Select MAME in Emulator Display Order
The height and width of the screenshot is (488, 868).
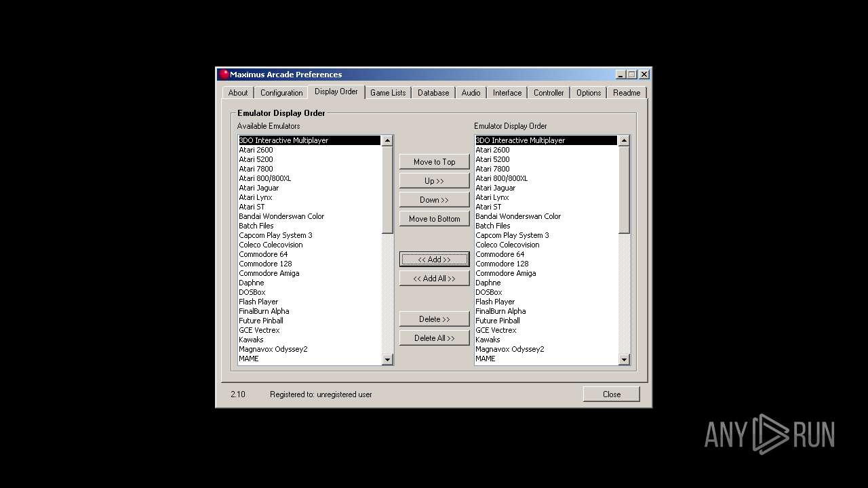pyautogui.click(x=546, y=359)
